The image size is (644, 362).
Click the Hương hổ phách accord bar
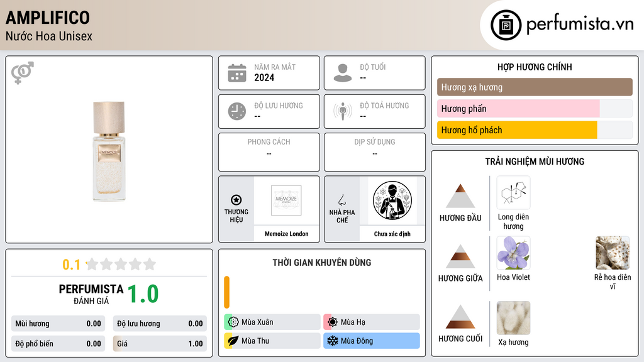pyautogui.click(x=535, y=129)
